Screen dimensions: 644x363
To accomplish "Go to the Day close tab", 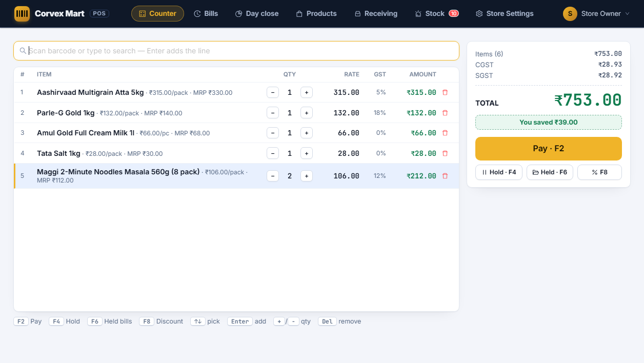I will [257, 13].
